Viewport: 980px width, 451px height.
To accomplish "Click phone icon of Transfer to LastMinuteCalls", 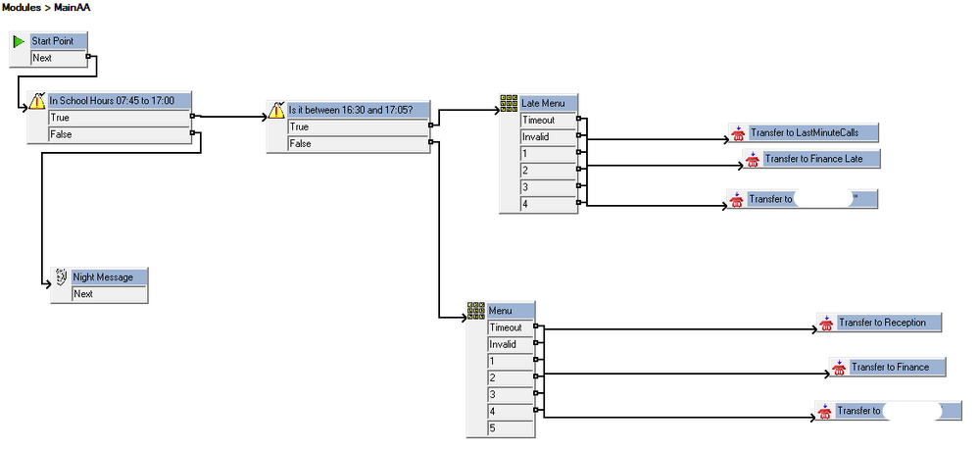I will click(x=738, y=132).
